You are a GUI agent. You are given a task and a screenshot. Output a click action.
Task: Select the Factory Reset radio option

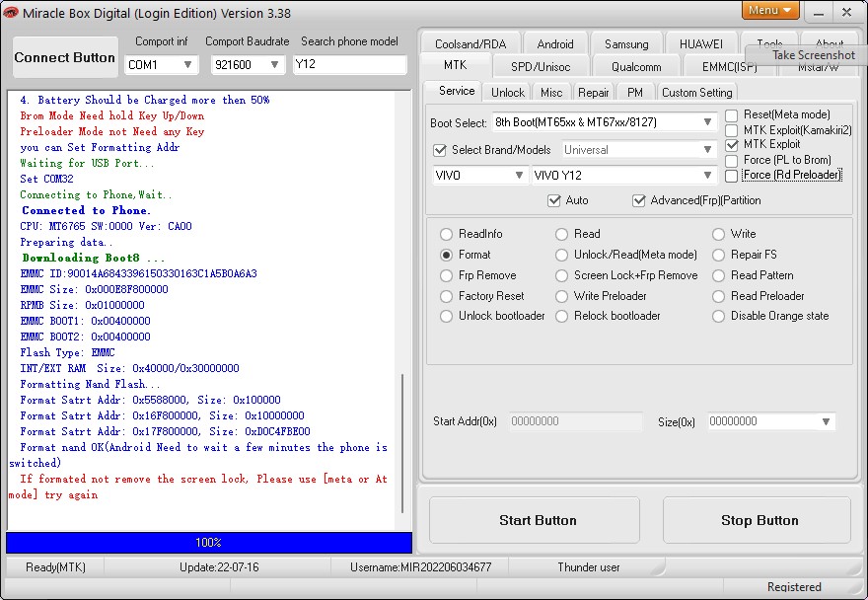click(x=446, y=296)
